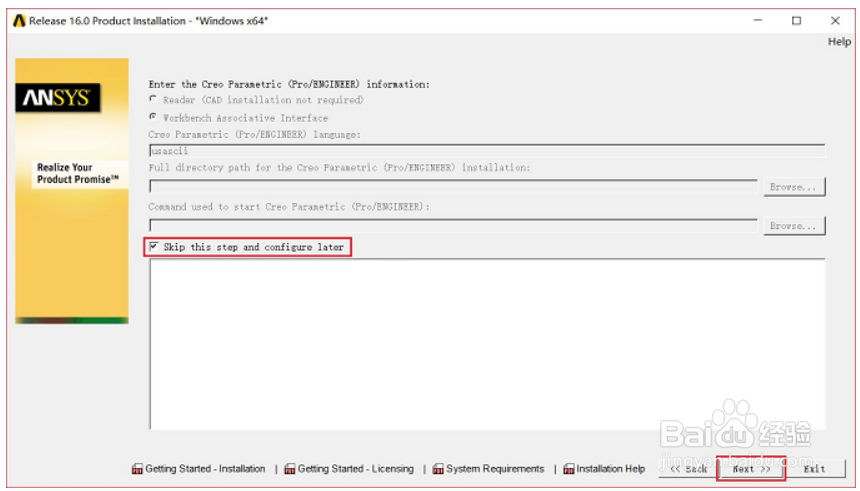
Task: Browse for Creo Parametric start command
Action: pyautogui.click(x=794, y=226)
